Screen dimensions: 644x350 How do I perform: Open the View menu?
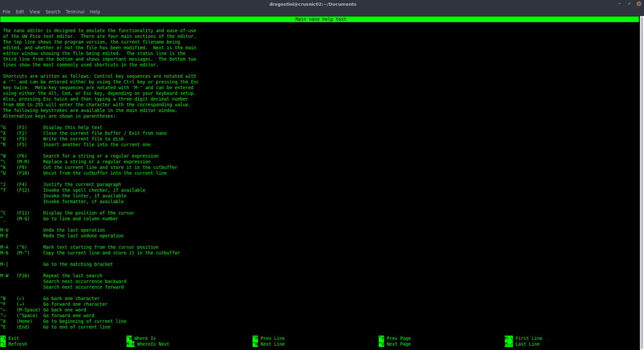coord(35,12)
